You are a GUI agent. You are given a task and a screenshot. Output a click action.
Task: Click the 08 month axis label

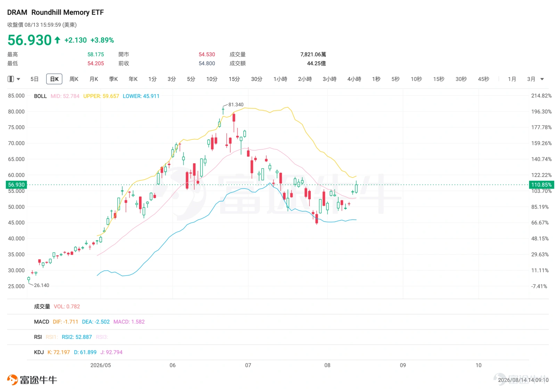click(x=327, y=365)
